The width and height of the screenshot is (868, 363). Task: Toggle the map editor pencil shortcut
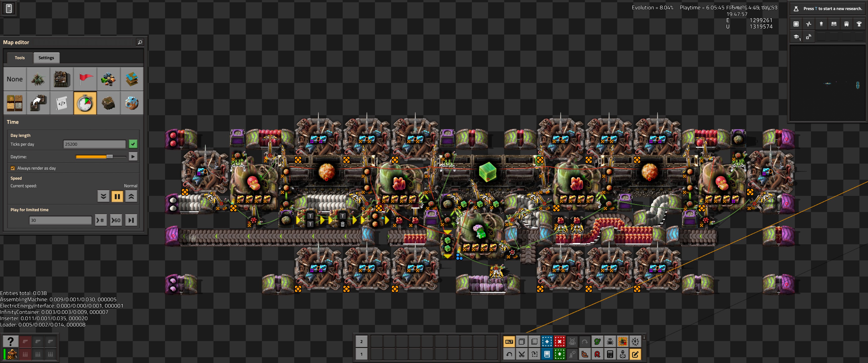point(635,354)
